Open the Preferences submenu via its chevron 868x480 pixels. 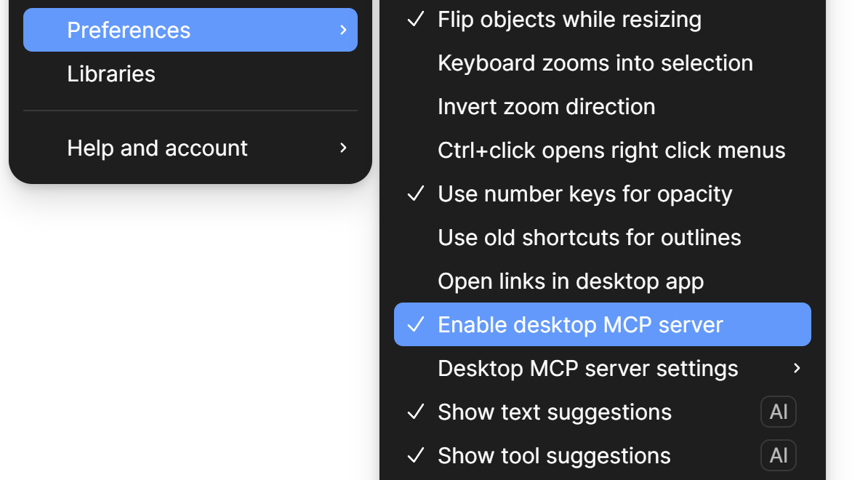click(x=342, y=30)
